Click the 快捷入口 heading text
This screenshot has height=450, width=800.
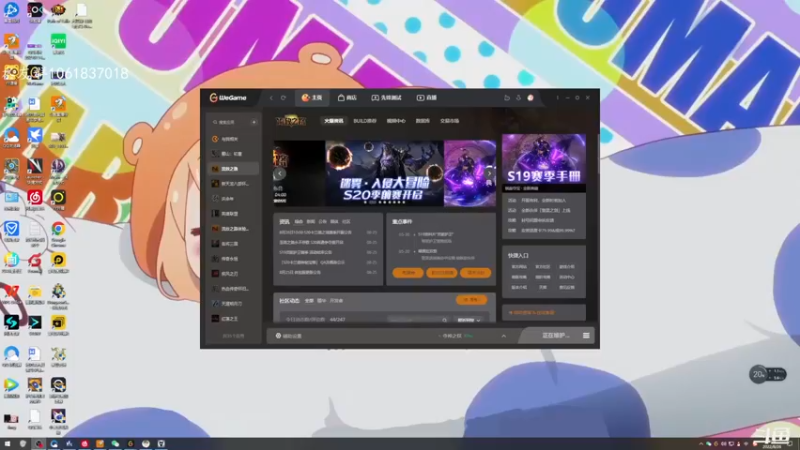(x=518, y=256)
